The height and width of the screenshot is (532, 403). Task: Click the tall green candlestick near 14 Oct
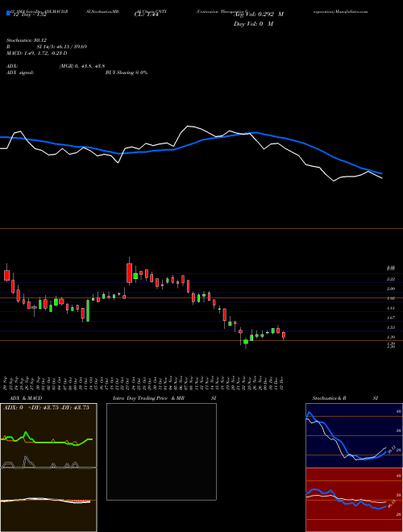coord(88,310)
